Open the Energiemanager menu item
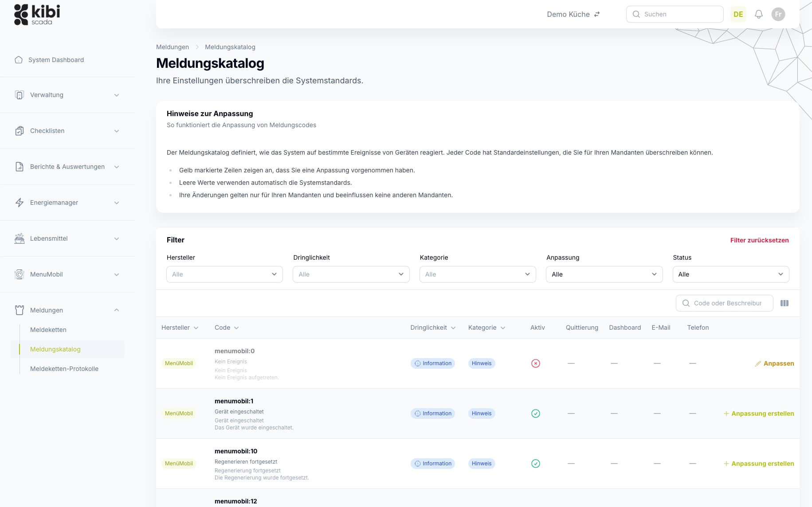Viewport: 812px width, 507px height. pos(67,203)
